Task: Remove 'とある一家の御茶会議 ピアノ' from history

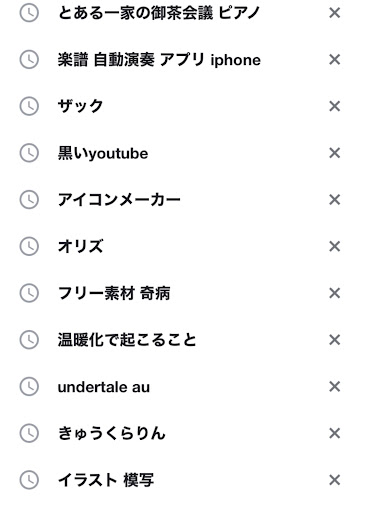Action: [x=334, y=13]
